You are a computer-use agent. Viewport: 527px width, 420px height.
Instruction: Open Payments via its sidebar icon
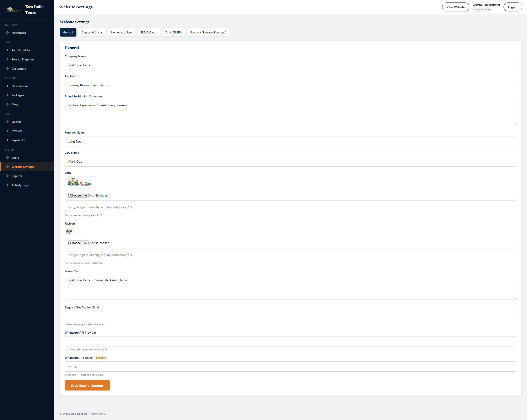pyautogui.click(x=7, y=140)
